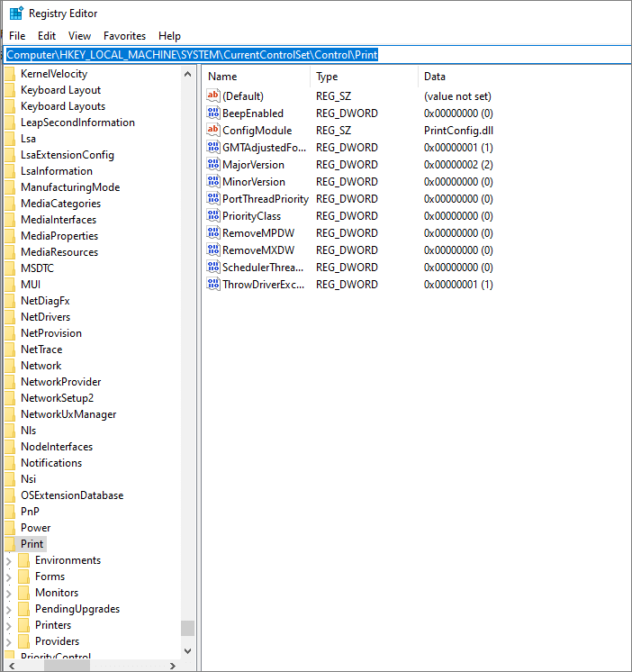This screenshot has height=672, width=632.
Task: Open the View menu
Action: click(79, 36)
